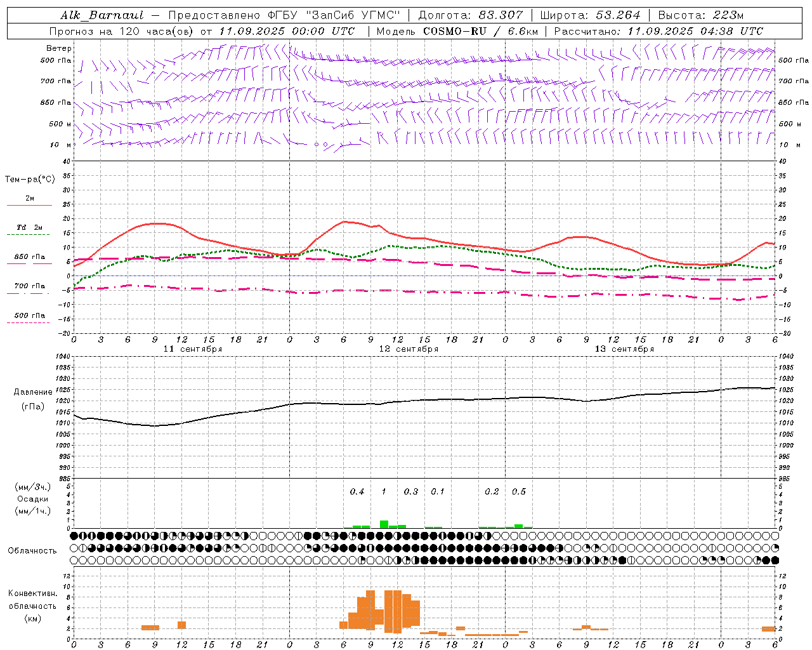Click the 0.3 precipitation value
This screenshot has height=650, width=812.
[411, 492]
